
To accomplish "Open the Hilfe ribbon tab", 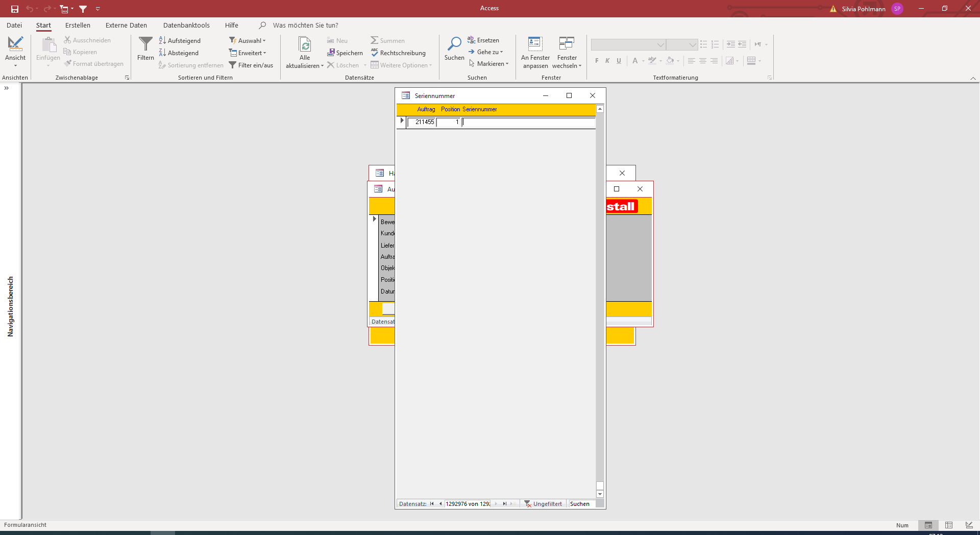I will [x=232, y=25].
